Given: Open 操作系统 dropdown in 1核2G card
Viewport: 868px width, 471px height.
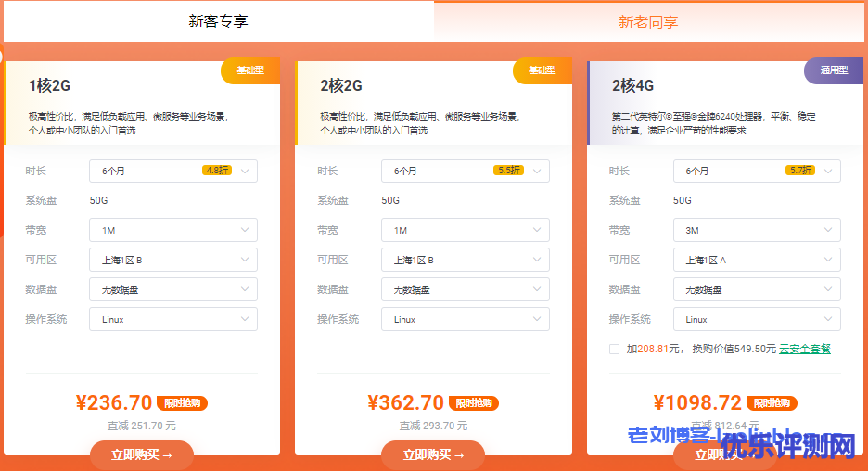Looking at the screenshot, I should (173, 319).
